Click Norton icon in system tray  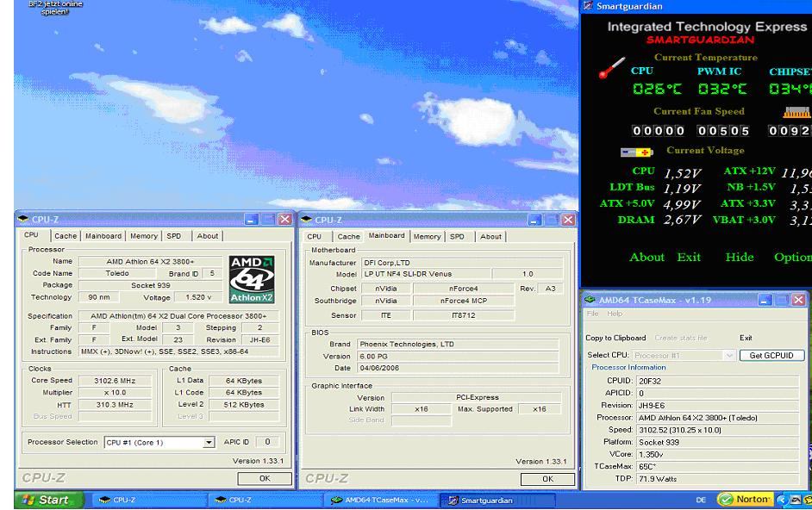click(x=746, y=499)
